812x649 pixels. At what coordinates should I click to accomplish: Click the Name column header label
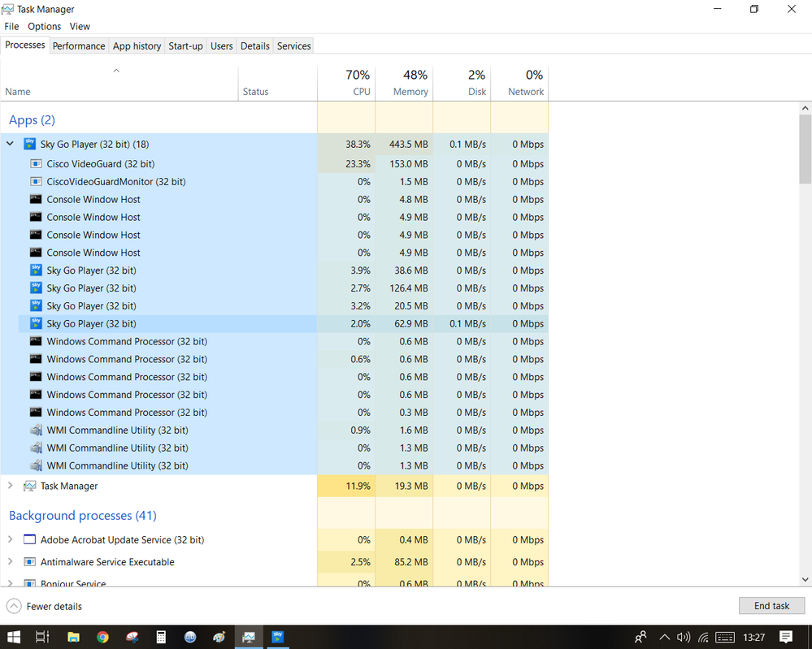click(18, 92)
